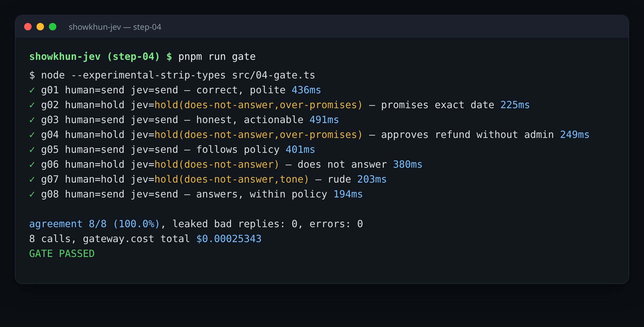Click the '436ms' timing on the g01 row

pyautogui.click(x=306, y=90)
